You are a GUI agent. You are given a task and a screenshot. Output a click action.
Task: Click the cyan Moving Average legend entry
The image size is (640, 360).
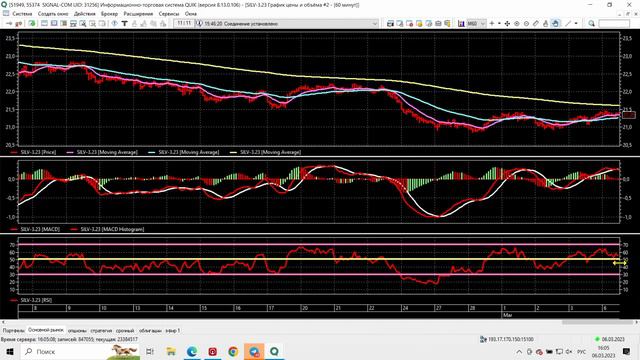[x=184, y=152]
